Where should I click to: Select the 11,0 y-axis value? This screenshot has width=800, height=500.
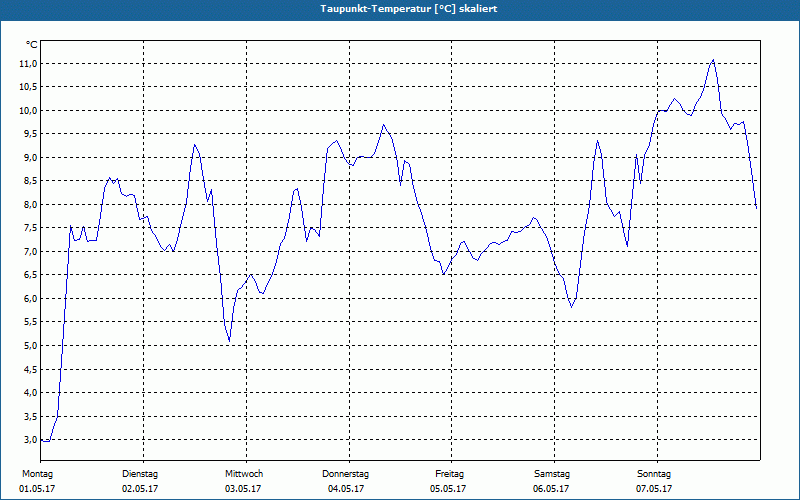coord(28,64)
